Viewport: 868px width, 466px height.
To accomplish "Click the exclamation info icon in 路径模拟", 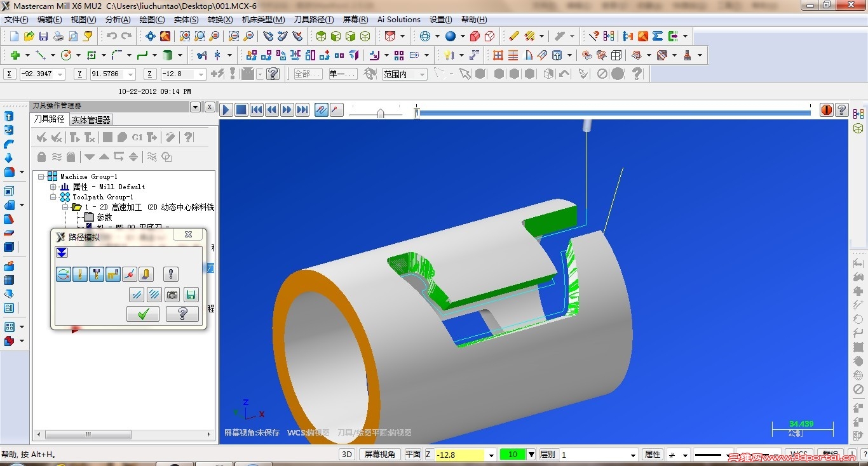I will coord(171,274).
